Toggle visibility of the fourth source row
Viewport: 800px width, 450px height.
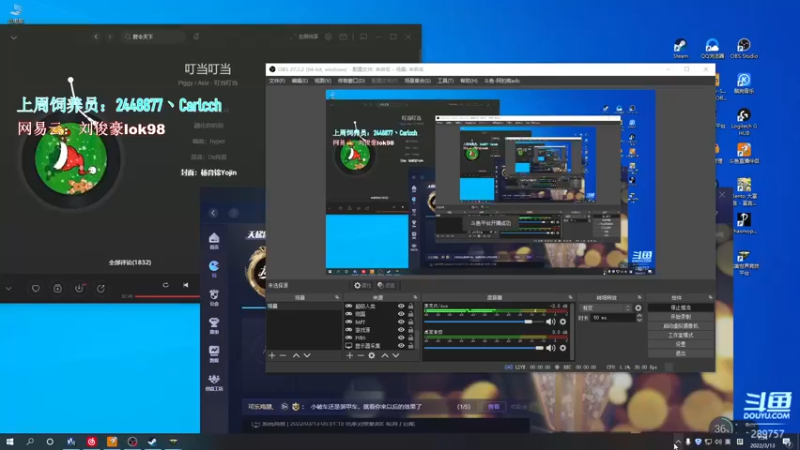coord(401,330)
